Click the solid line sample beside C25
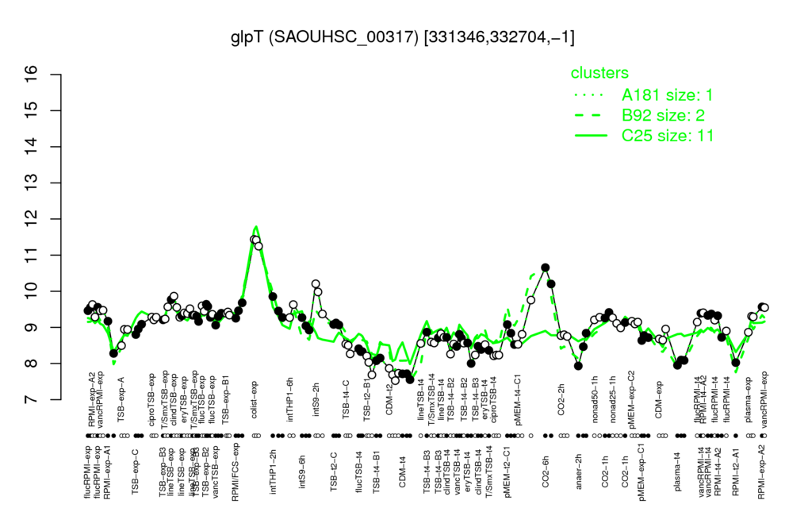 click(x=590, y=135)
